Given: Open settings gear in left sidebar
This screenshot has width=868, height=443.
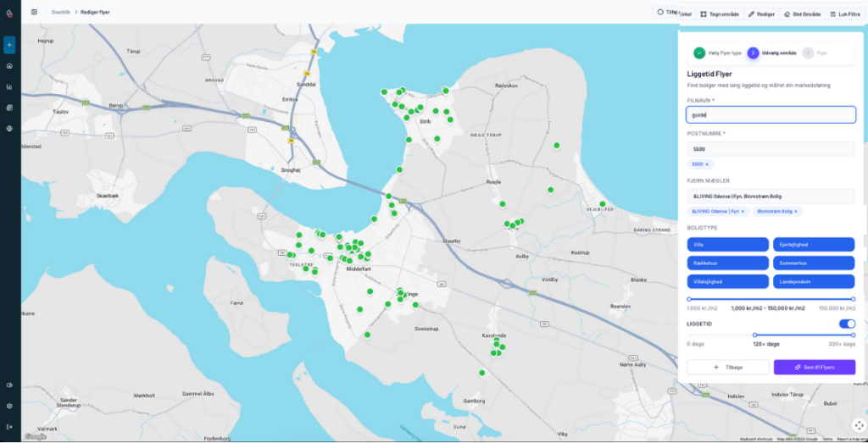Looking at the screenshot, I should tap(9, 406).
